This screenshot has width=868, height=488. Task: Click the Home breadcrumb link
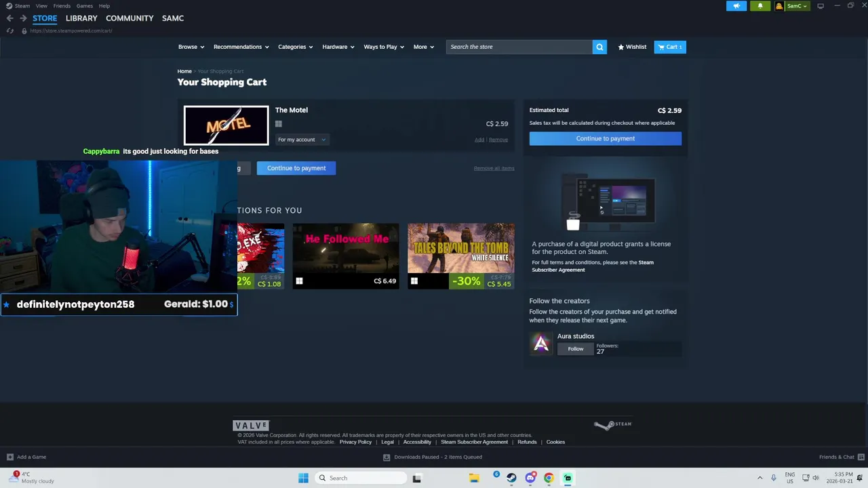[184, 71]
